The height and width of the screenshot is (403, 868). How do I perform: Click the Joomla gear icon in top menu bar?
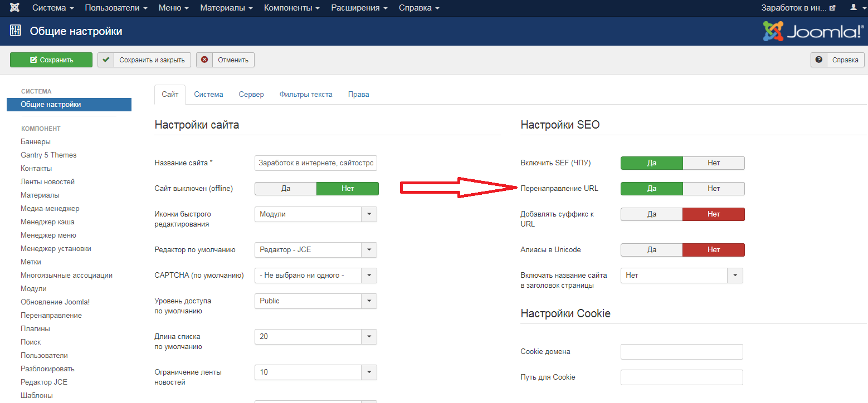point(14,8)
